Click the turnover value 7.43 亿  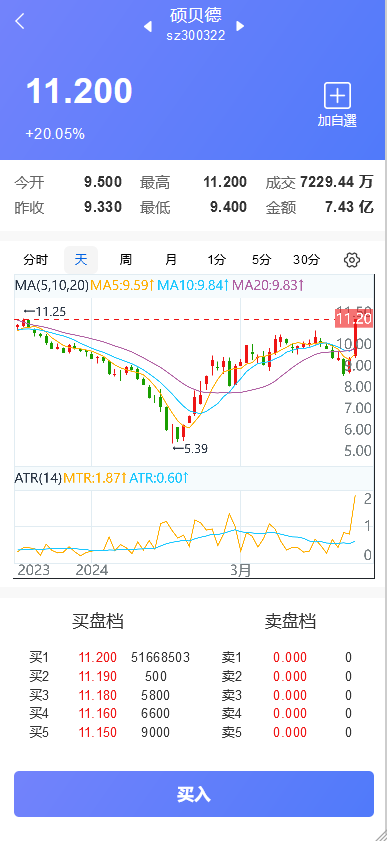(349, 207)
